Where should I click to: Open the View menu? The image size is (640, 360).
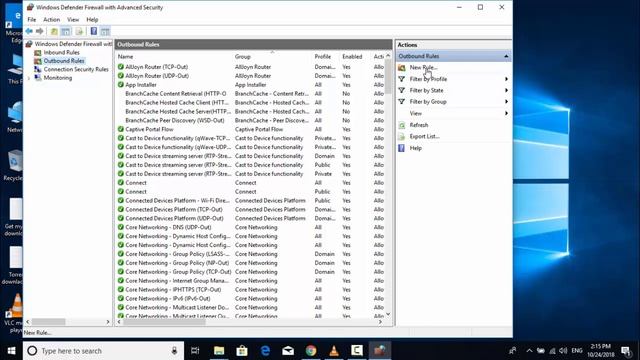coord(73,20)
